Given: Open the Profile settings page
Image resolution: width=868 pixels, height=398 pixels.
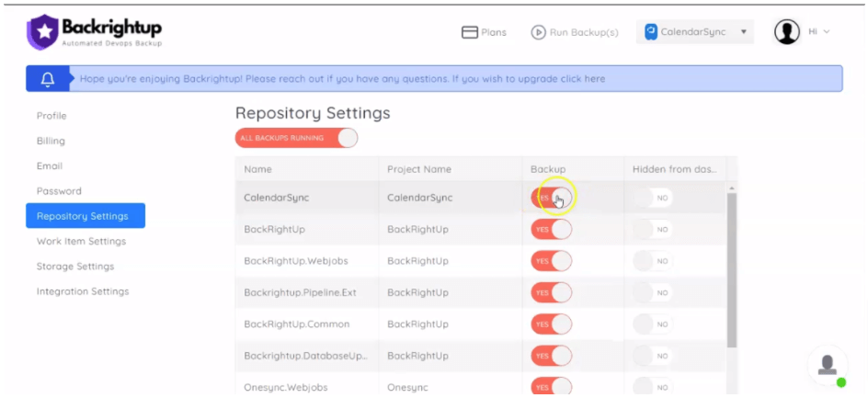Looking at the screenshot, I should pos(51,116).
